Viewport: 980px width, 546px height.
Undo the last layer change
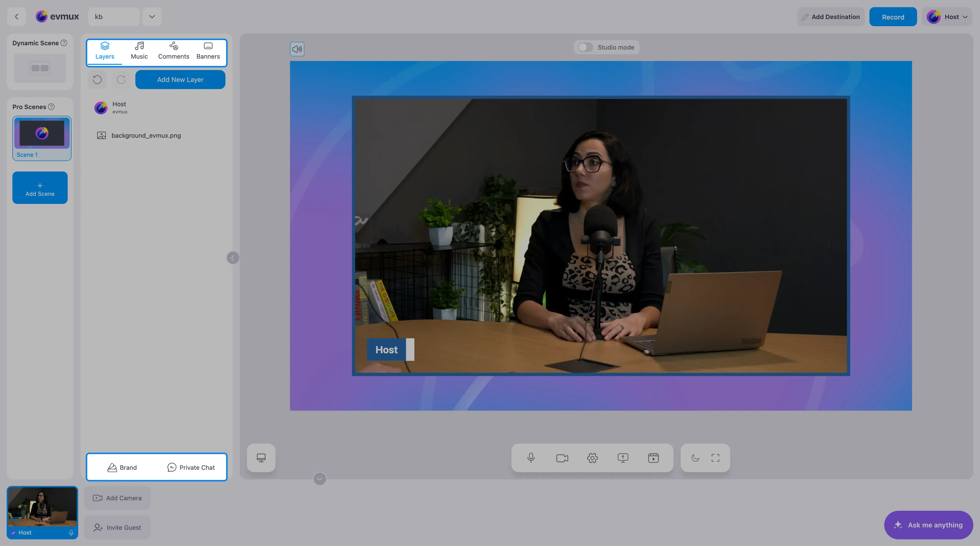97,80
